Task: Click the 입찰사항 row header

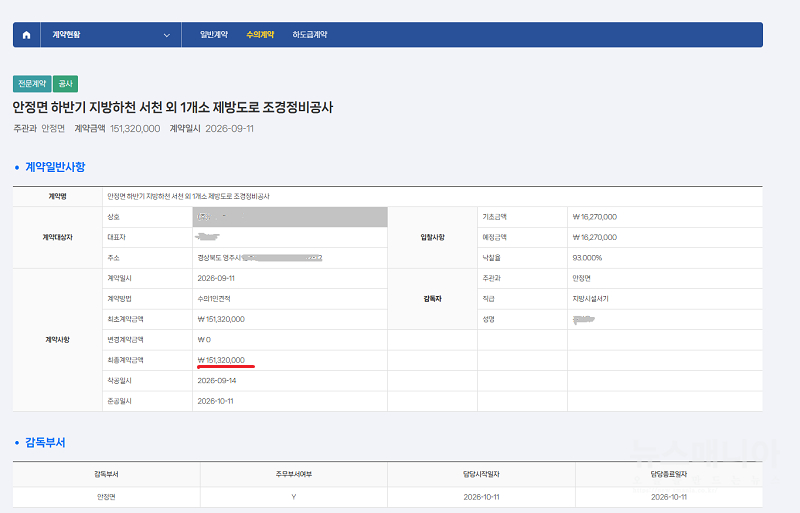Action: 432,237
